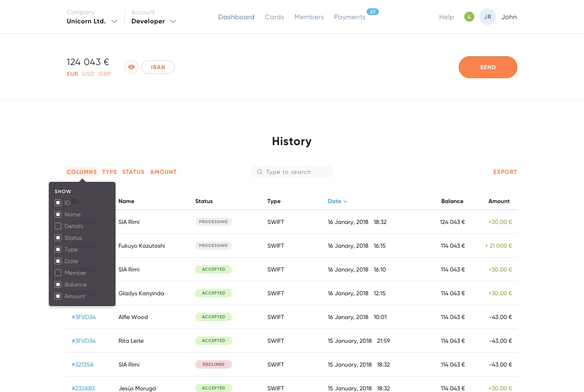Click the orange SEND button
This screenshot has height=392, width=584.
coord(488,67)
